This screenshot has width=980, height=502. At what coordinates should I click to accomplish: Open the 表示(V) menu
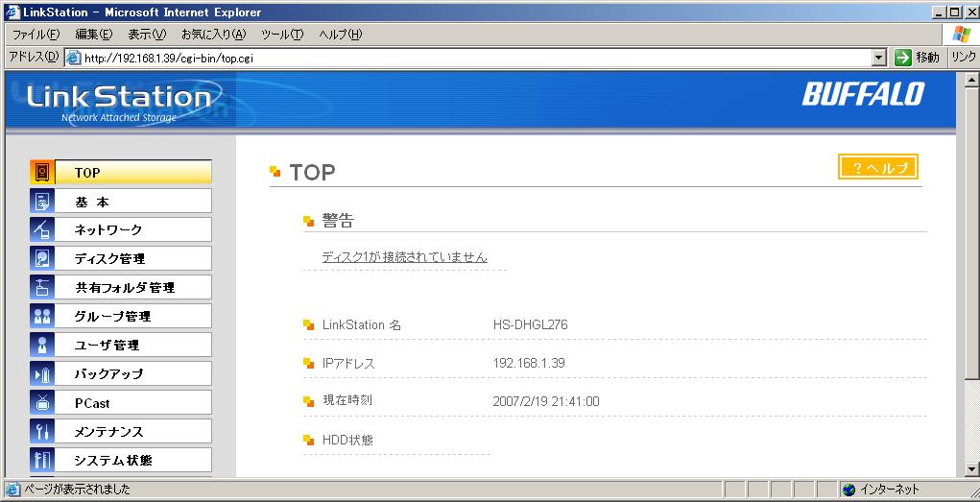tap(147, 35)
